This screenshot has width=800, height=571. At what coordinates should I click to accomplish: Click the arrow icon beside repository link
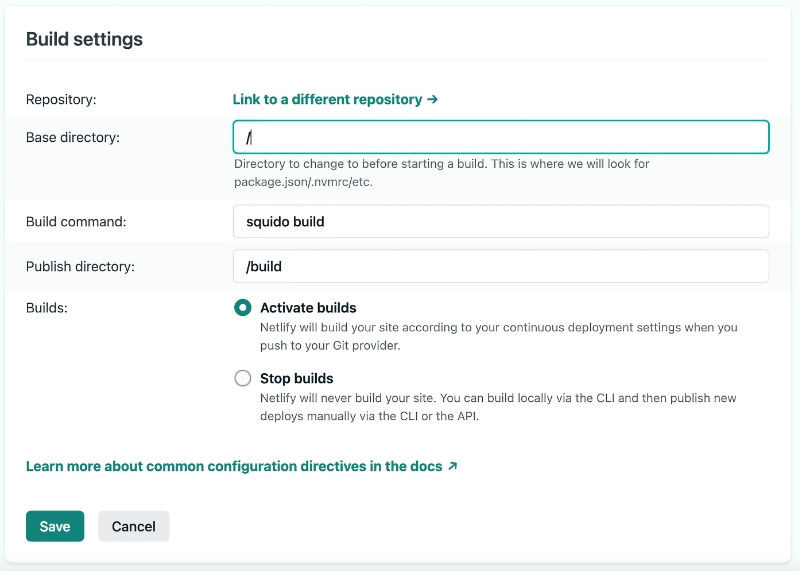click(433, 100)
